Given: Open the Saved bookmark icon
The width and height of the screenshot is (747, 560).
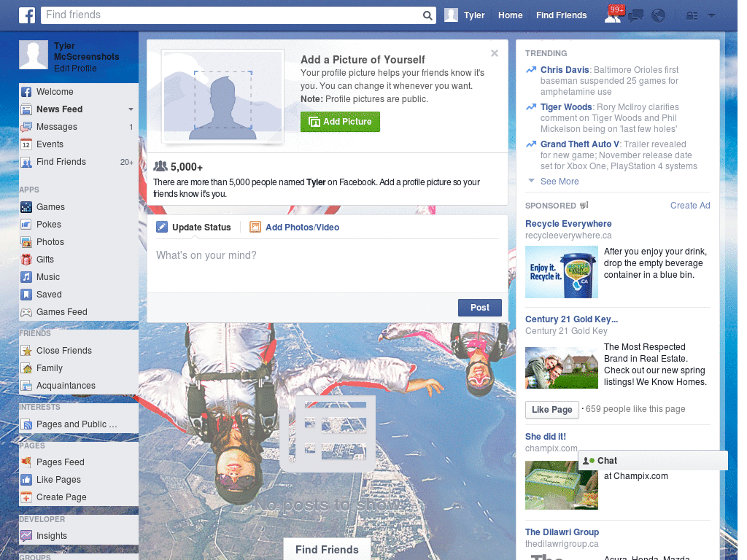Looking at the screenshot, I should coord(26,295).
